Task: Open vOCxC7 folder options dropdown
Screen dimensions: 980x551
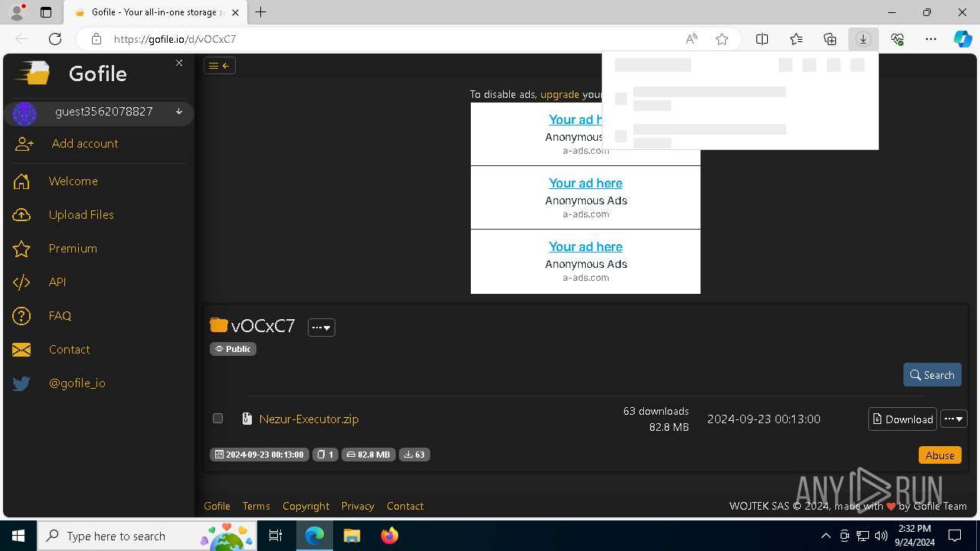Action: [x=322, y=328]
